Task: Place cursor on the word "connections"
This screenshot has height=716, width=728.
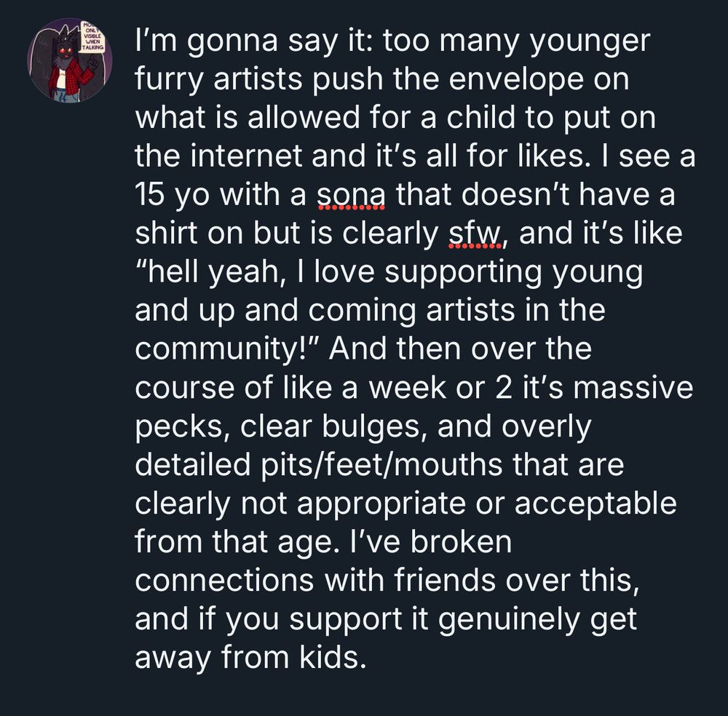Action: click(232, 583)
